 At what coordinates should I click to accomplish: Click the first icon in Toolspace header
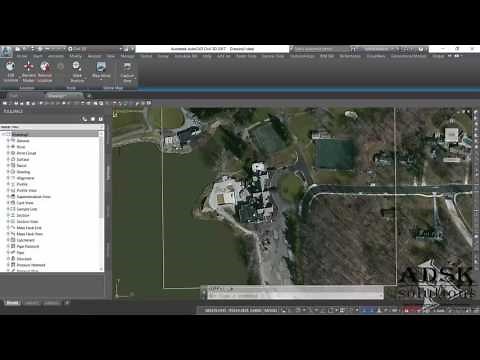85,119
